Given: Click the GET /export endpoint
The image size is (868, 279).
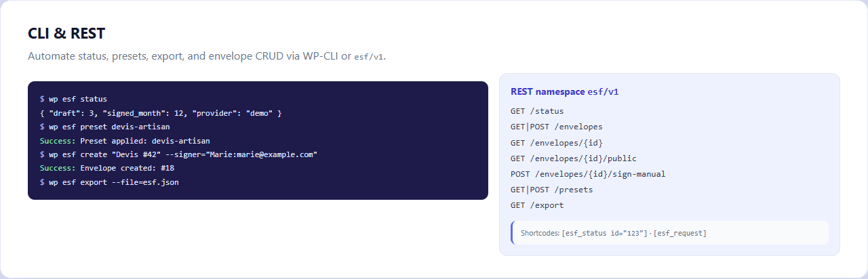Looking at the screenshot, I should 537,205.
